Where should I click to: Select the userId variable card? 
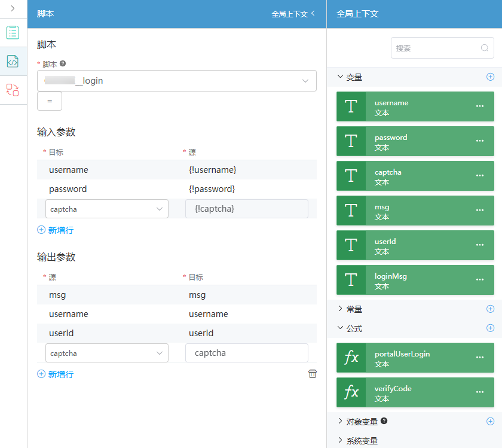(x=415, y=245)
